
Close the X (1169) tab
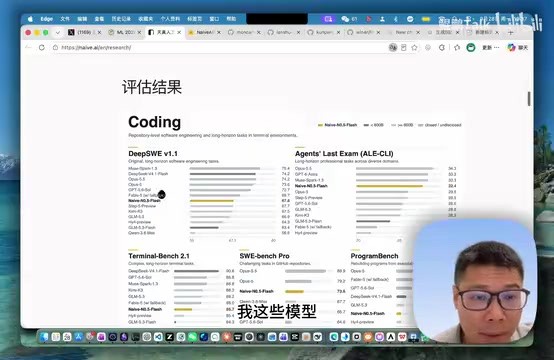pyautogui.click(x=99, y=32)
